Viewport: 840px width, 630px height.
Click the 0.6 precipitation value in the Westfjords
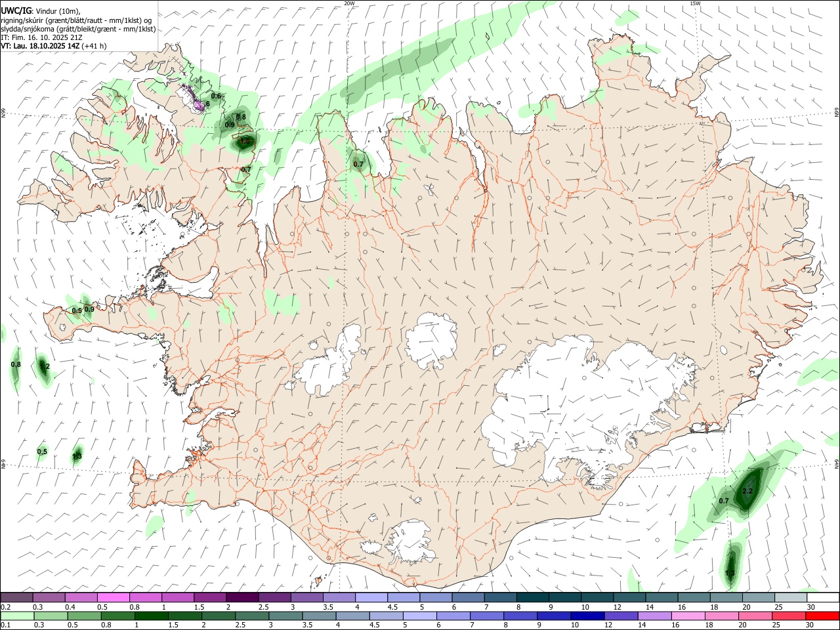click(x=216, y=96)
